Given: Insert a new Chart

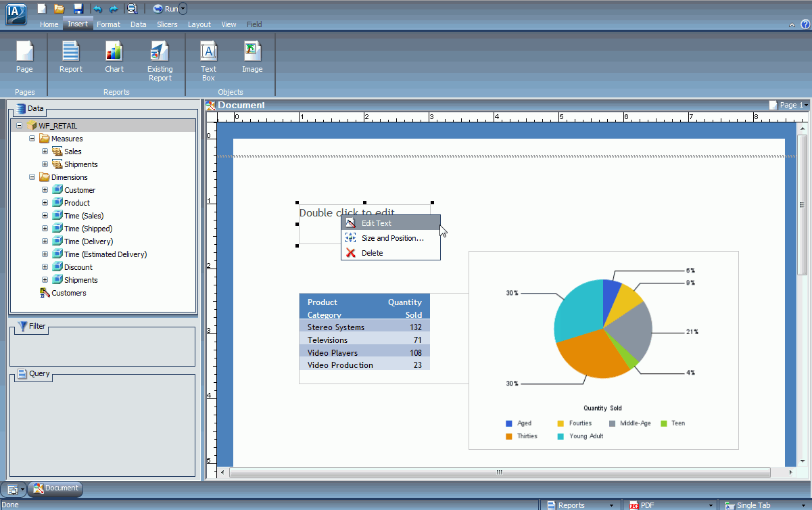Looking at the screenshot, I should pyautogui.click(x=114, y=57).
